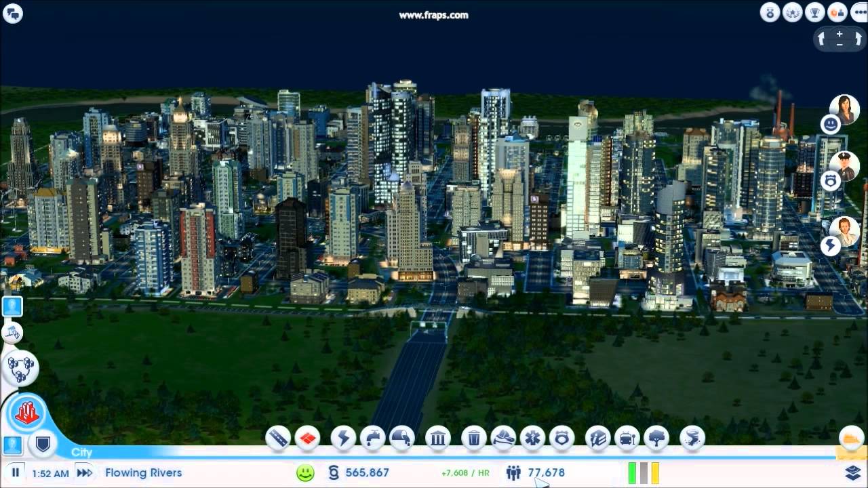Pause the simulation

pos(15,472)
